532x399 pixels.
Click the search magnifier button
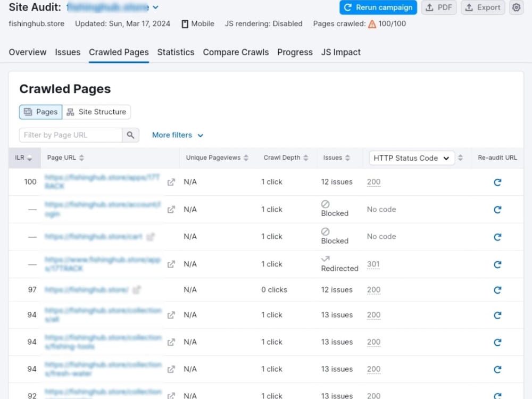pos(131,135)
